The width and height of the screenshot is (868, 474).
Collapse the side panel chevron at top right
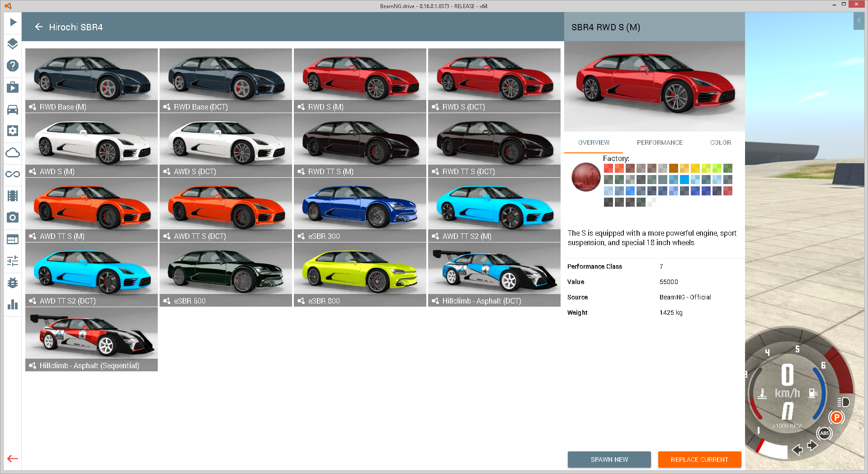pyautogui.click(x=859, y=21)
